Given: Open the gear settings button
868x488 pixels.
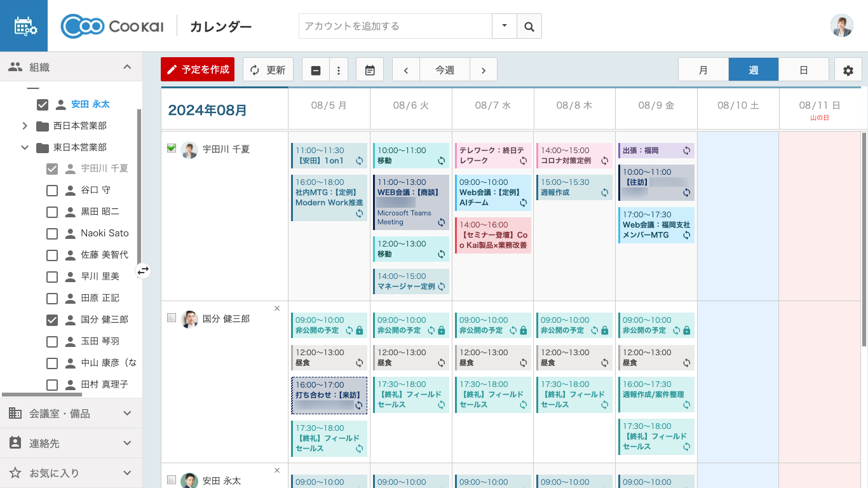Looking at the screenshot, I should 848,70.
